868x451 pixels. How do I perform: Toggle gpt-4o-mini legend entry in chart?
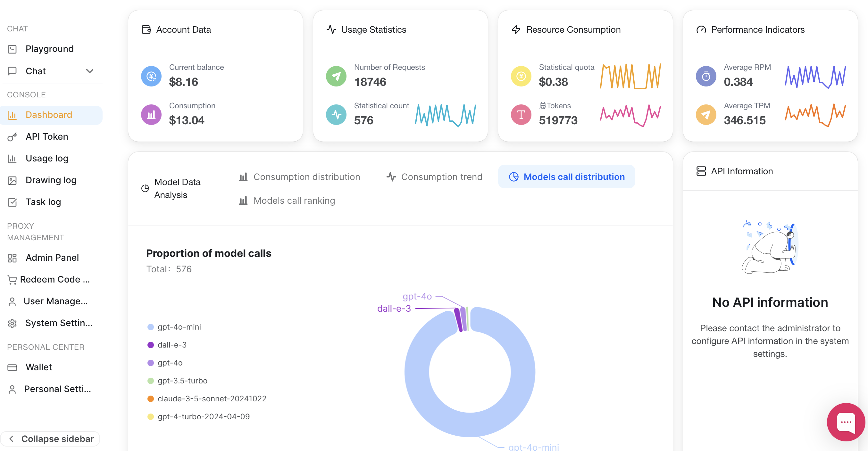click(179, 327)
